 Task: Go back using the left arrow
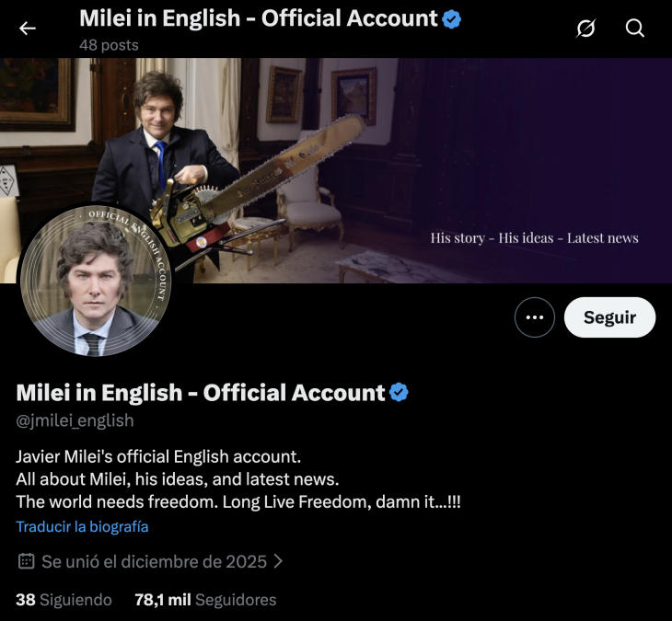28,29
